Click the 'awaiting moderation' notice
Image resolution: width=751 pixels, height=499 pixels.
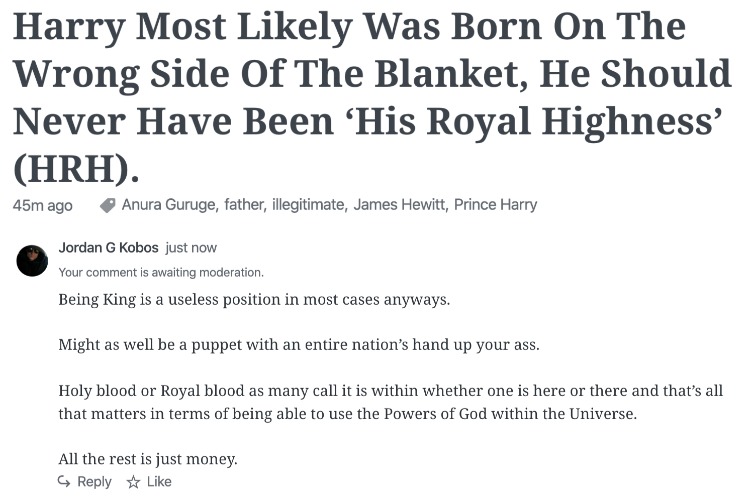(x=161, y=272)
